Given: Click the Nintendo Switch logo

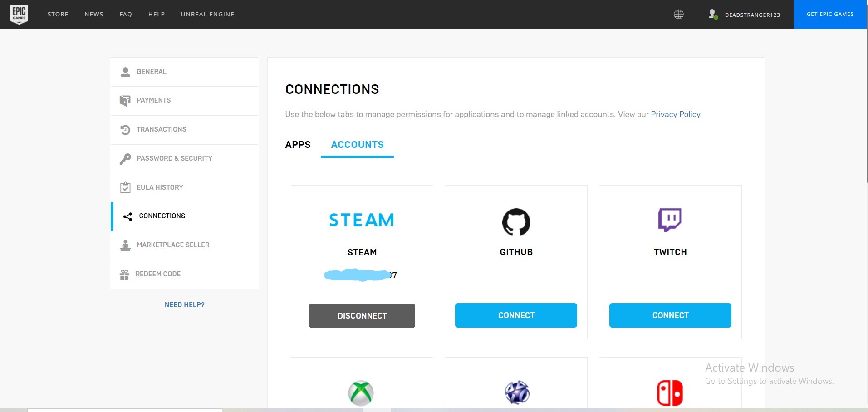Looking at the screenshot, I should (670, 393).
